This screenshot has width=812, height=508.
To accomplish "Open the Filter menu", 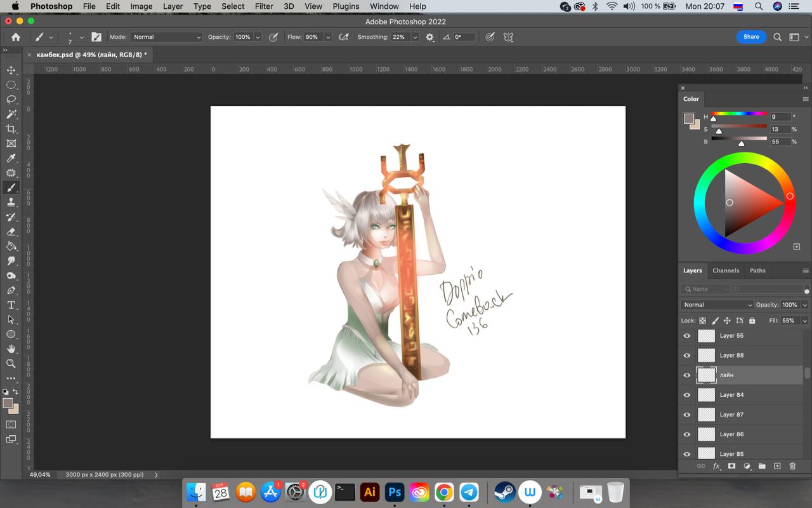I will [x=264, y=6].
